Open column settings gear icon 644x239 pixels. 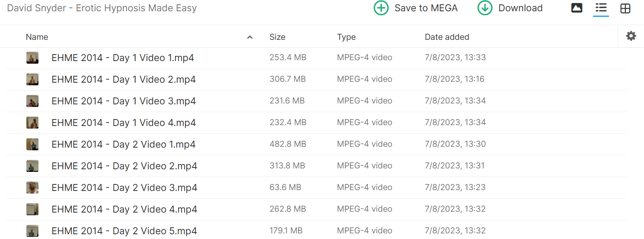pyautogui.click(x=631, y=36)
